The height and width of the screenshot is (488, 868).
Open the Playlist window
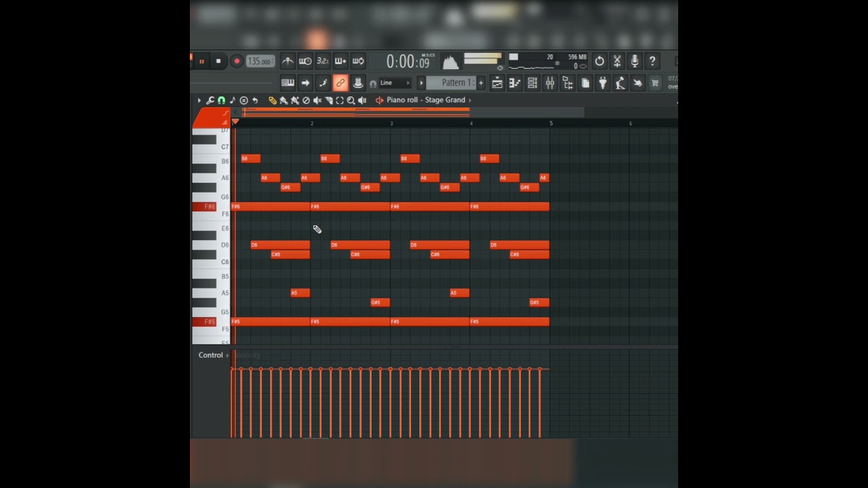click(x=497, y=83)
